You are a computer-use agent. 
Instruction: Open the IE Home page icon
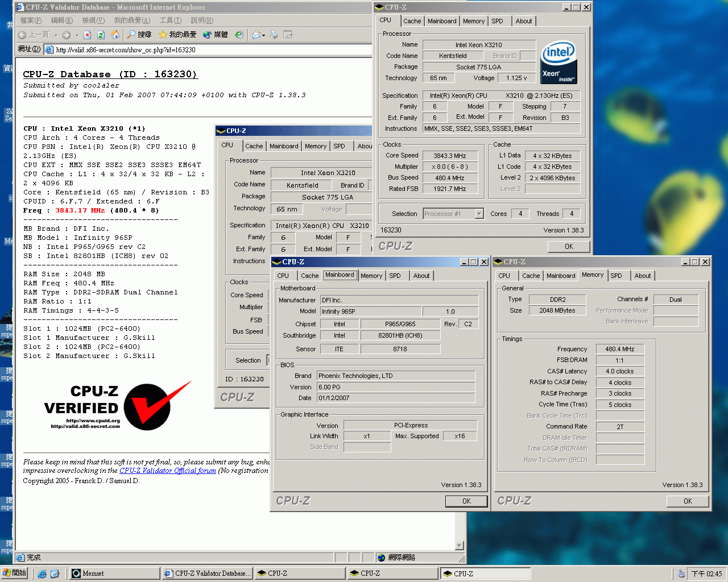[x=115, y=35]
